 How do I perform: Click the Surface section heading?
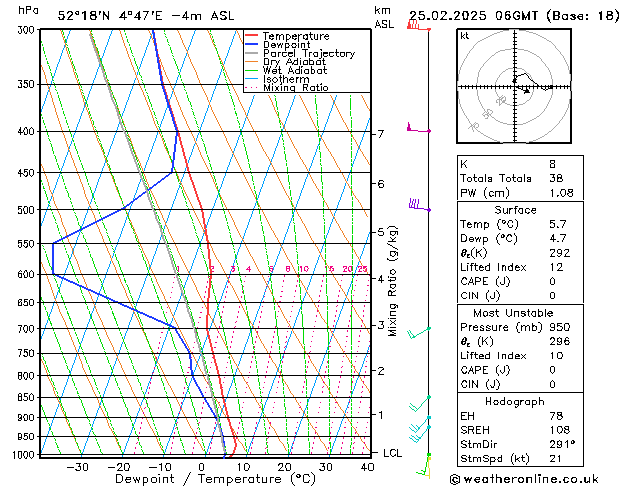[x=515, y=210]
